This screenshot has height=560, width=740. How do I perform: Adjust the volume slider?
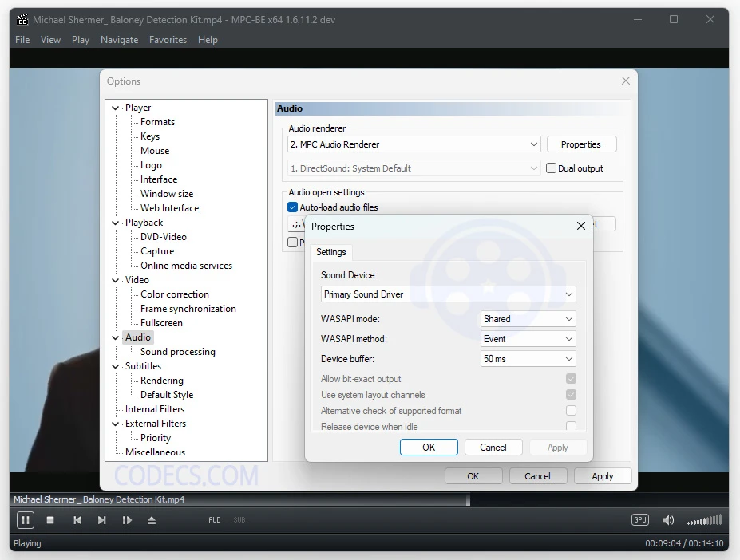(704, 520)
